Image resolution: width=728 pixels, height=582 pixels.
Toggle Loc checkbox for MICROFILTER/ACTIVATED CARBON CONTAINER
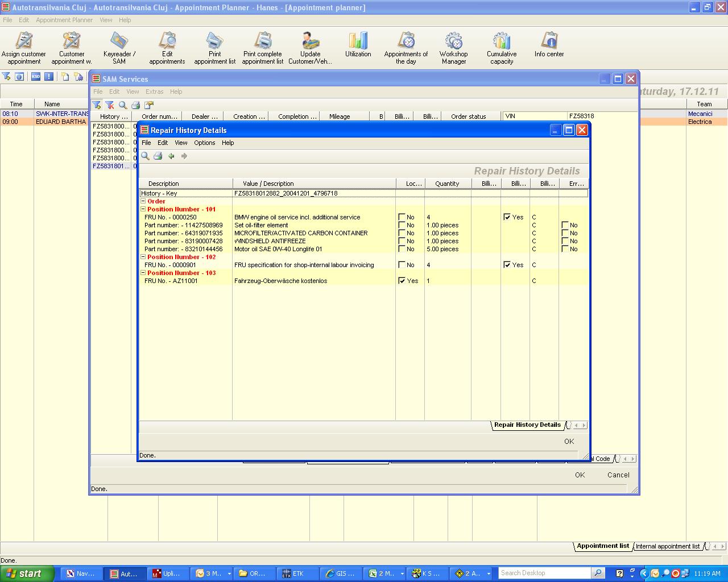click(x=402, y=233)
